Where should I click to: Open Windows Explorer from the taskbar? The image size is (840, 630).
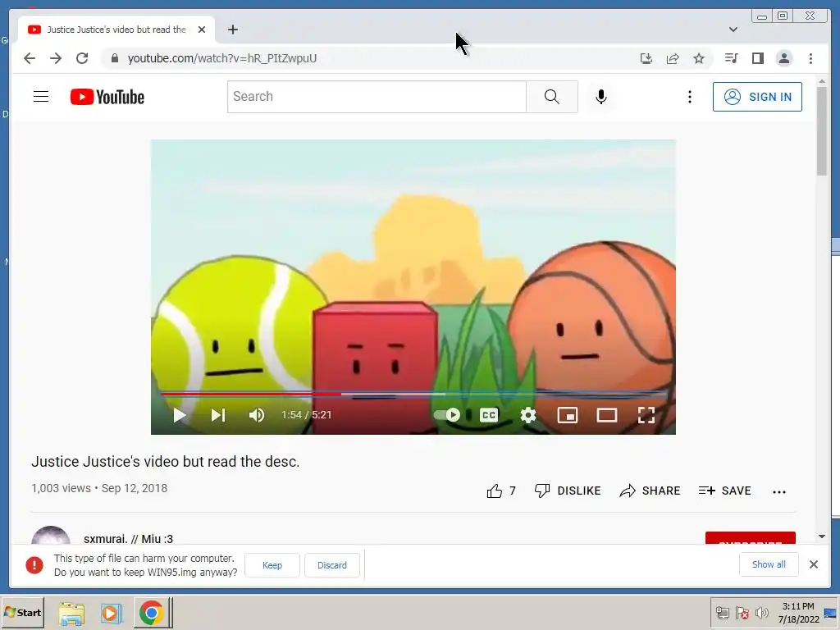pos(72,614)
